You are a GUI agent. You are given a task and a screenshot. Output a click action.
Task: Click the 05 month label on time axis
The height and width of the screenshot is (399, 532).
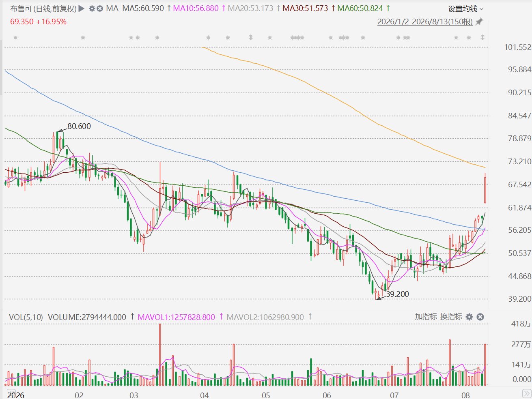point(266,395)
